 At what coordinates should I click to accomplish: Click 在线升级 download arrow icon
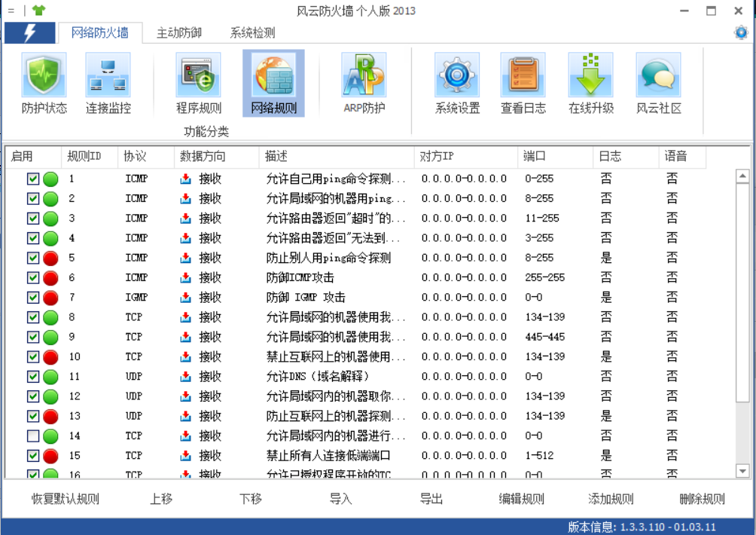[x=590, y=75]
